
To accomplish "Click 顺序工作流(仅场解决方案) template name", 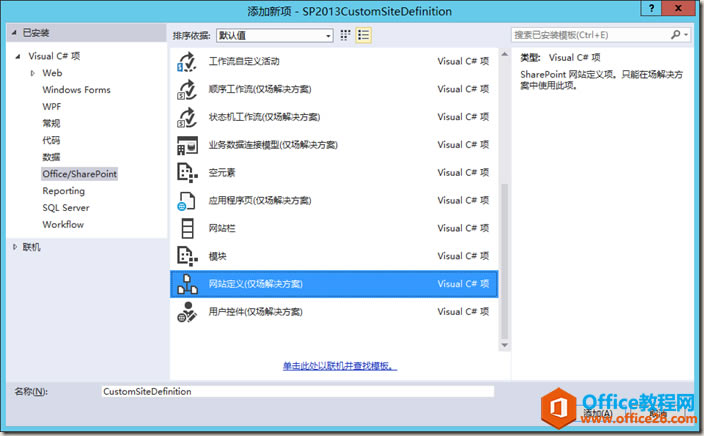I will click(260, 89).
